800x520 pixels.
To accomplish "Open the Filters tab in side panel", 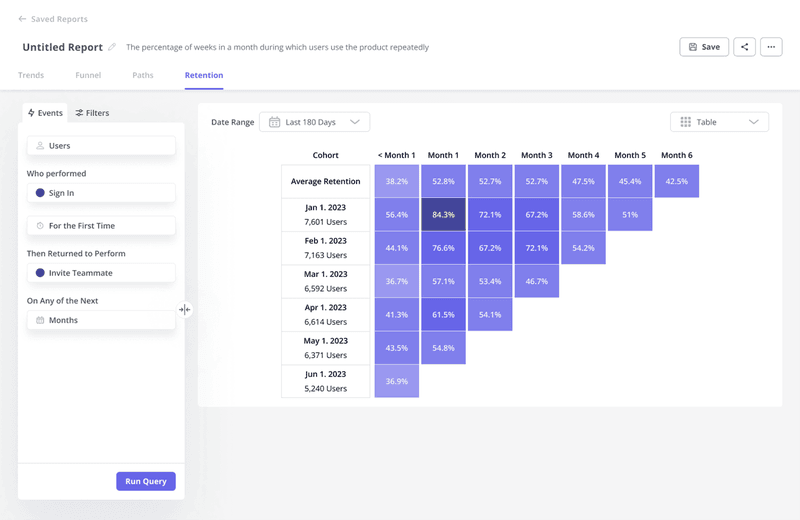I will pos(93,113).
